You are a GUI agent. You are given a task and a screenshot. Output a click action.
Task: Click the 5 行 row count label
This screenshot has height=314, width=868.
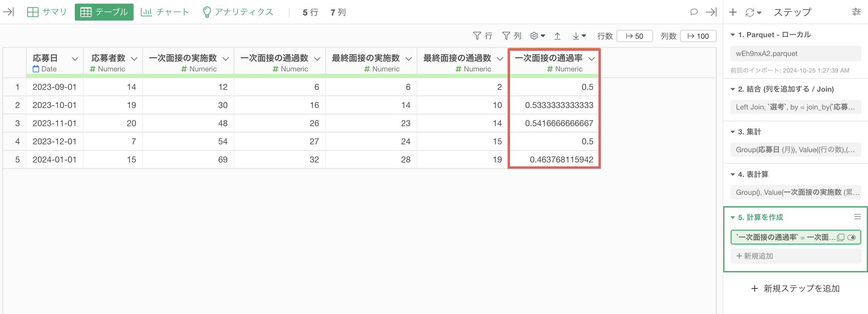coord(310,12)
